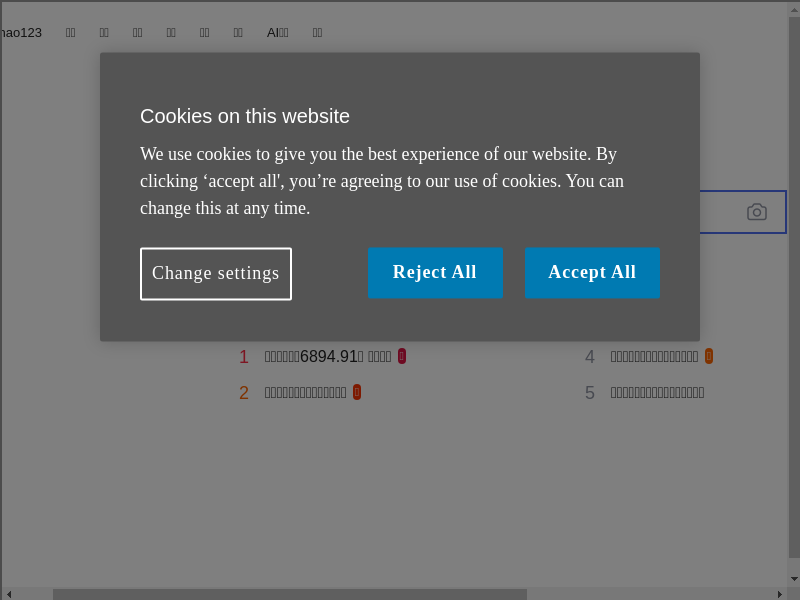Open the hao123 link in top navigation
The height and width of the screenshot is (600, 800).
[x=22, y=32]
